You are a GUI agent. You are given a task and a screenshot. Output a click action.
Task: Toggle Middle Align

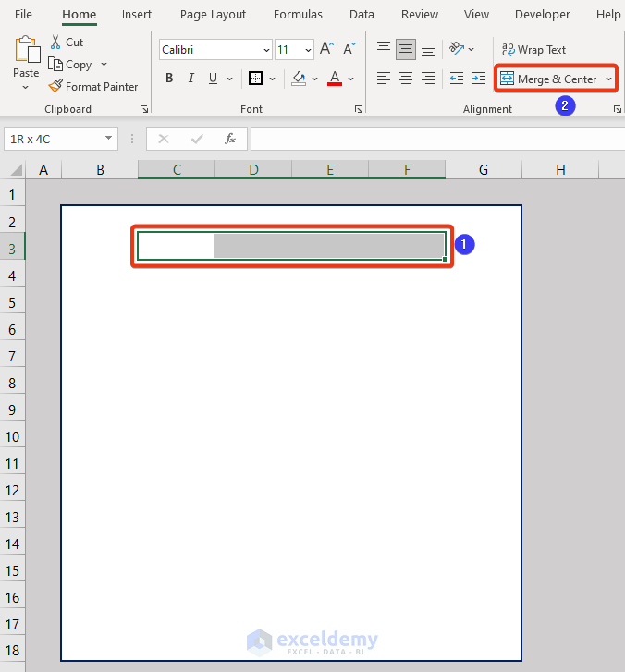coord(406,49)
